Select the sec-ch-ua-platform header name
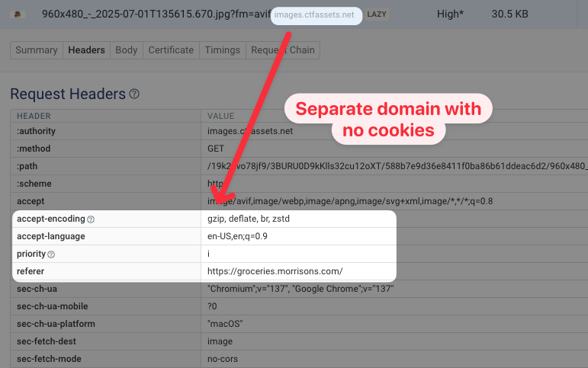 pos(56,324)
